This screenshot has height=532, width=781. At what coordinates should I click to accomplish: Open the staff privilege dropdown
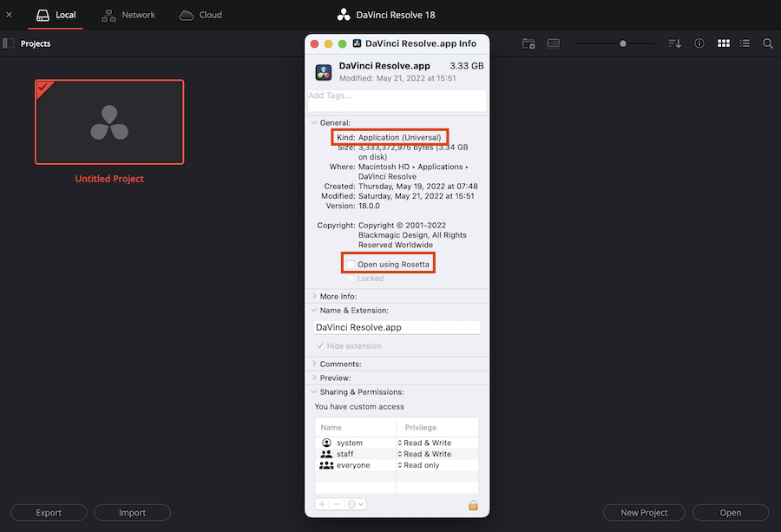pos(425,454)
